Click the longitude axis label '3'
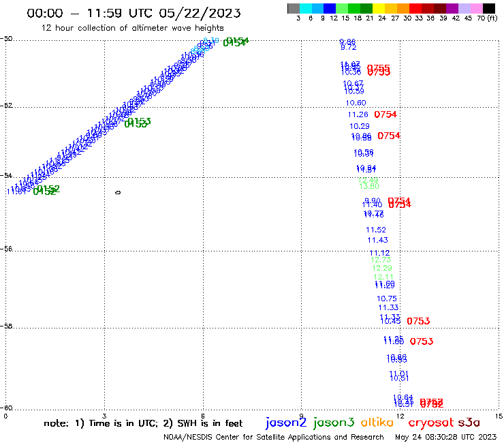Viewport: 504px width, 443px height. (x=104, y=416)
